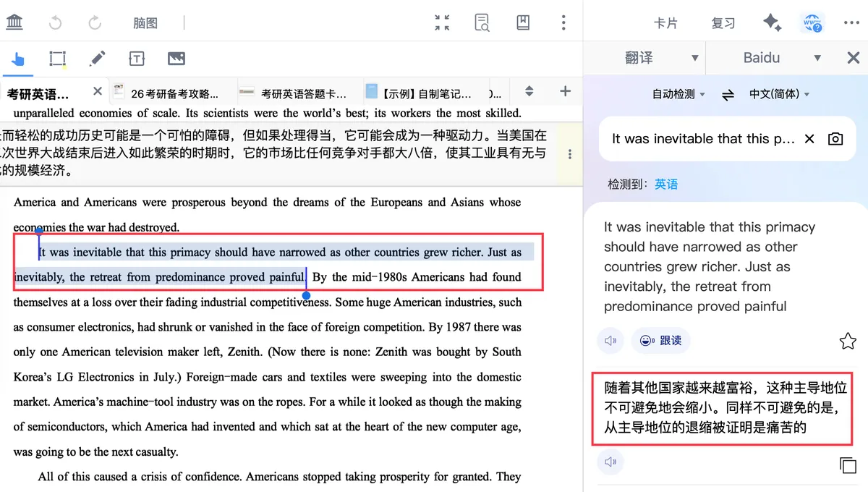This screenshot has height=492, width=868.
Task: Switch to the 复习 panel tab
Action: (x=723, y=23)
